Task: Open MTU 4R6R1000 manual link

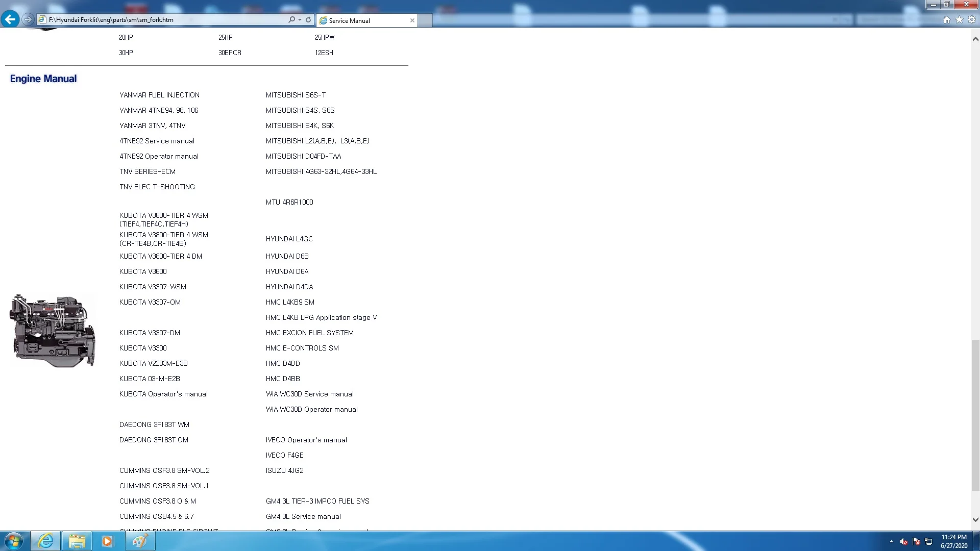Action: pos(289,203)
